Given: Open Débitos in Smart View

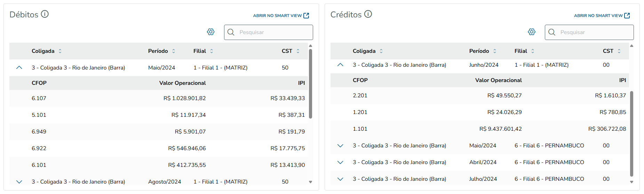Looking at the screenshot, I should pos(281,16).
